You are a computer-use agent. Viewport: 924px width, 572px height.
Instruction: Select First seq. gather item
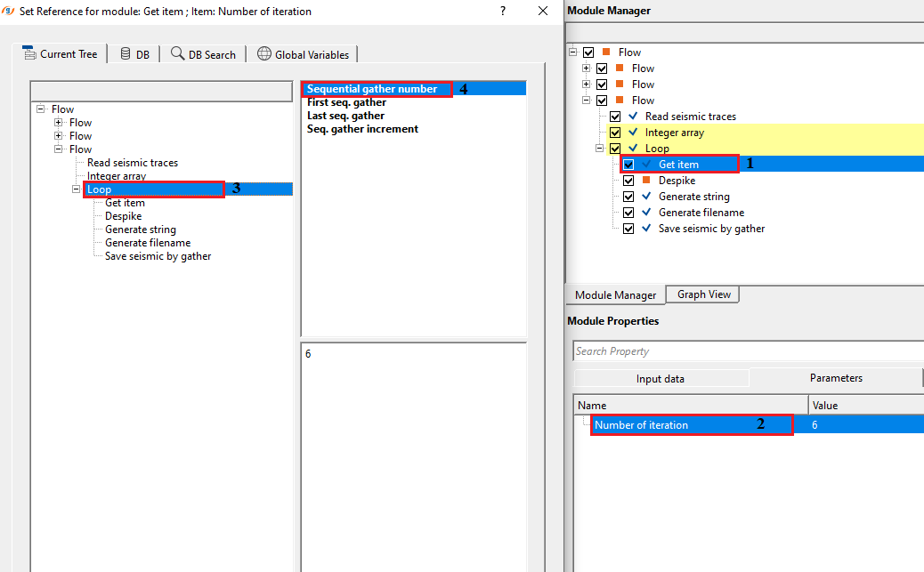(x=346, y=102)
